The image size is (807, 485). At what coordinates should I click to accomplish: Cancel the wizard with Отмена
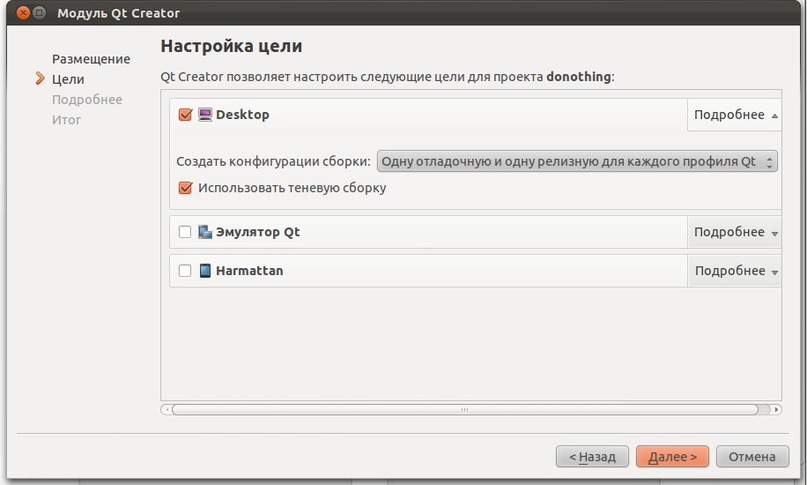752,457
